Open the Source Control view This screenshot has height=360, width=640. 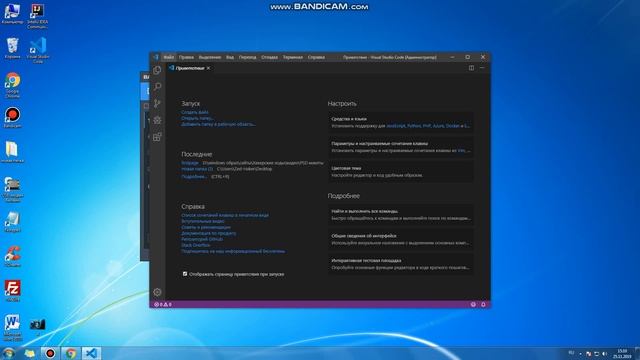tap(157, 103)
